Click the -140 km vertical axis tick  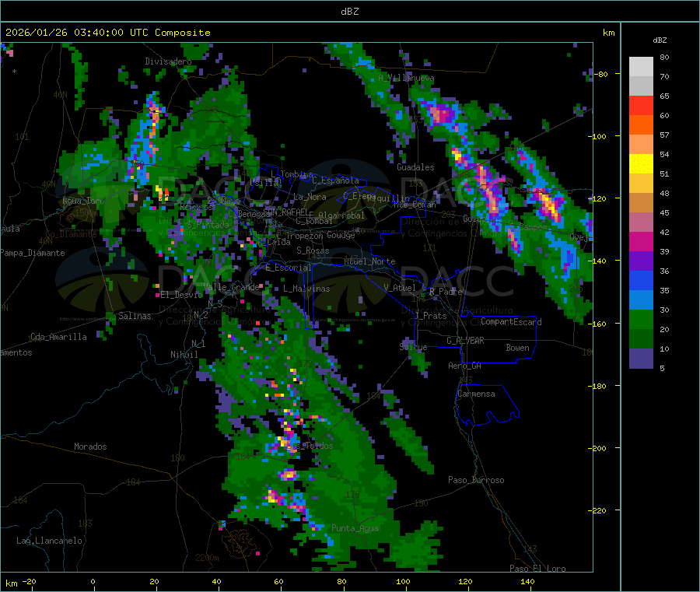(x=599, y=261)
